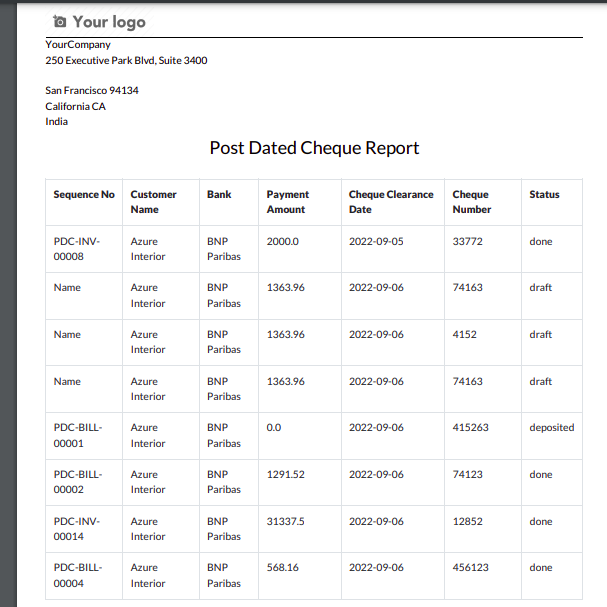Viewport: 607px width, 607px height.
Task: Select sequence number PDC-INV-00008
Action: [x=77, y=249]
